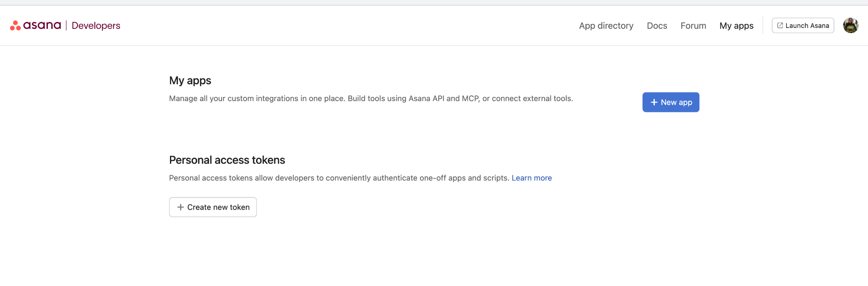Click the Asana logo
868x286 pixels.
coord(36,25)
